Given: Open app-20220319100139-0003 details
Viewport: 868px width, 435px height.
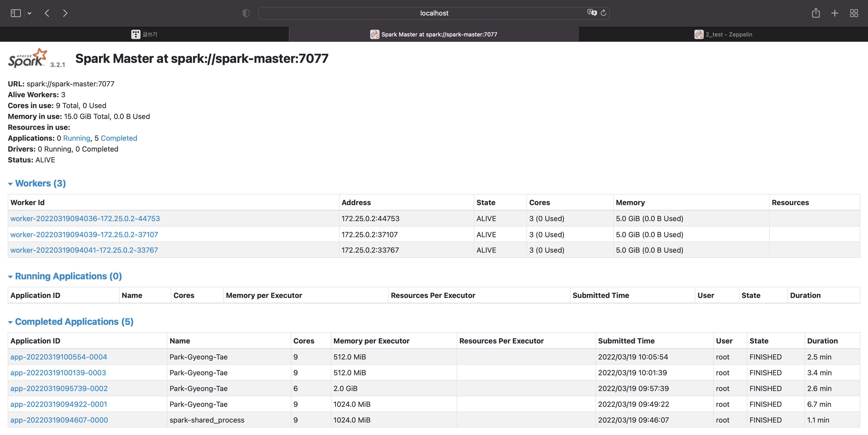Looking at the screenshot, I should [x=58, y=373].
